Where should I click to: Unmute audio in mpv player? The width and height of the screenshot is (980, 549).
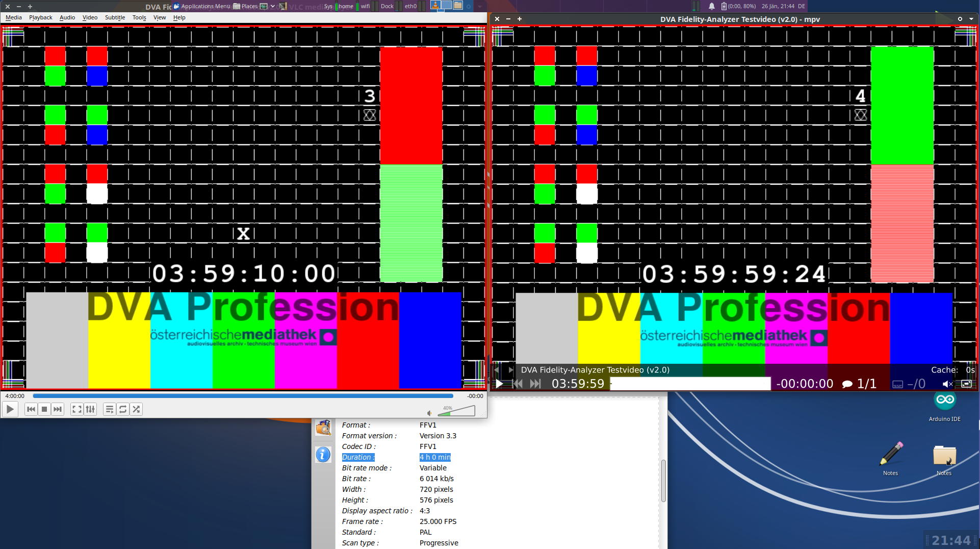pyautogui.click(x=947, y=384)
